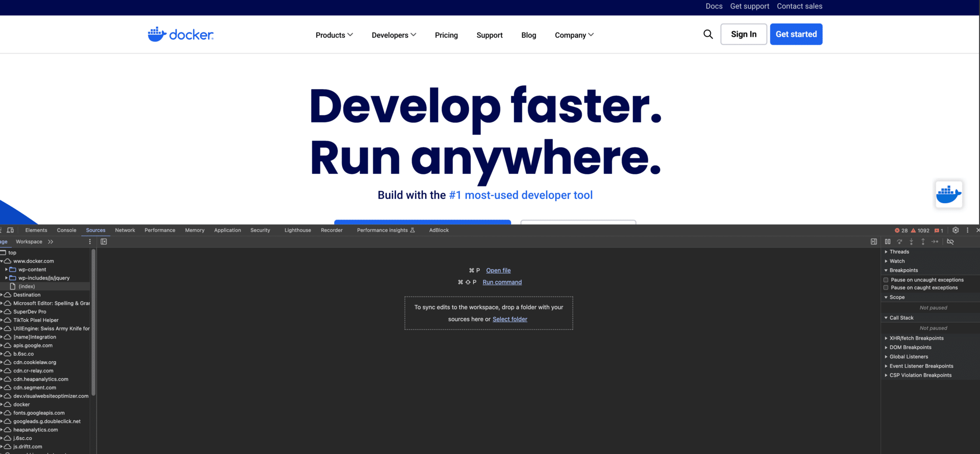Select the cdn.segment.com tree row
Image resolution: width=980 pixels, height=454 pixels.
pyautogui.click(x=45, y=388)
